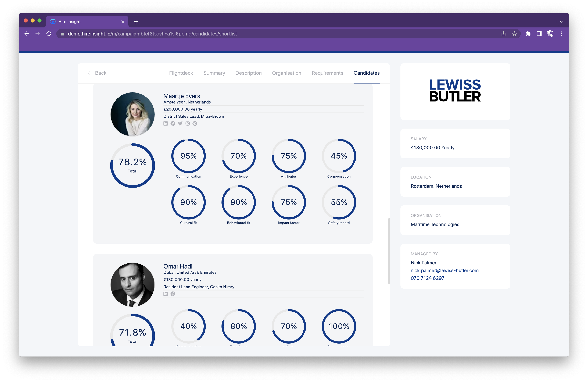This screenshot has height=382, width=588.
Task: Open Chrome three-dot menu
Action: (561, 34)
